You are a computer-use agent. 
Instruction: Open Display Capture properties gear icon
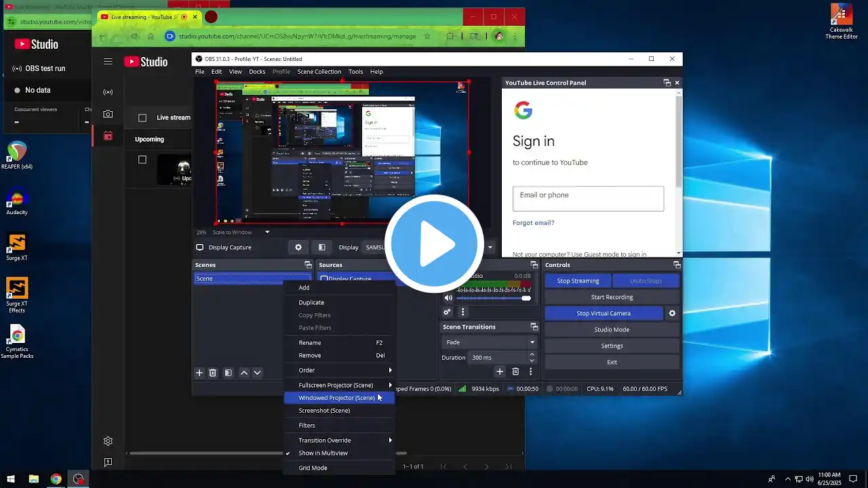[x=298, y=247]
